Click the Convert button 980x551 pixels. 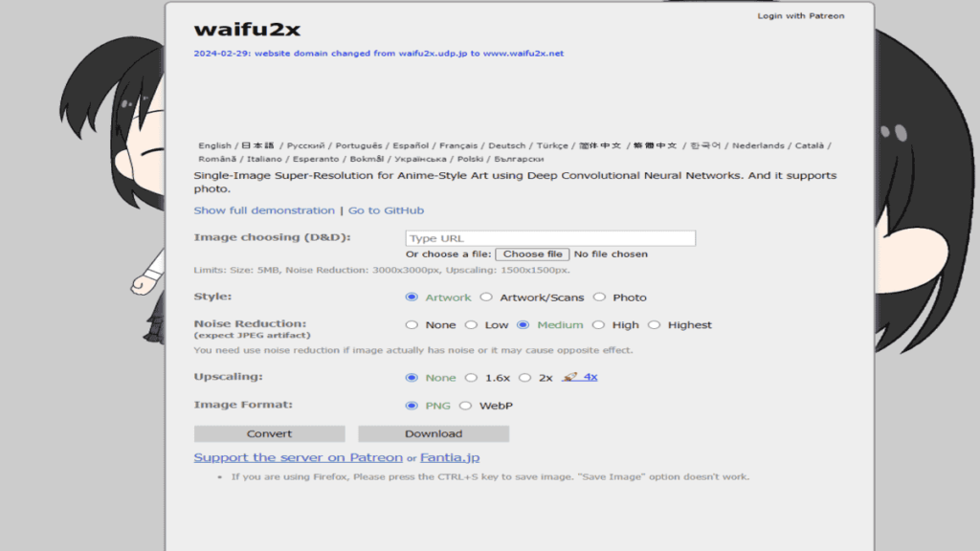click(x=269, y=433)
